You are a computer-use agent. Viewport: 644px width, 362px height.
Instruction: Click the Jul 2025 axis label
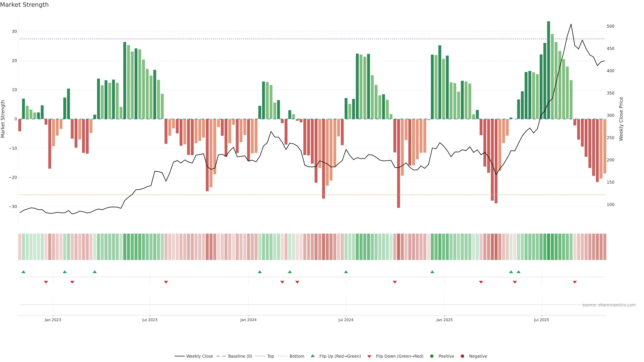[541, 320]
